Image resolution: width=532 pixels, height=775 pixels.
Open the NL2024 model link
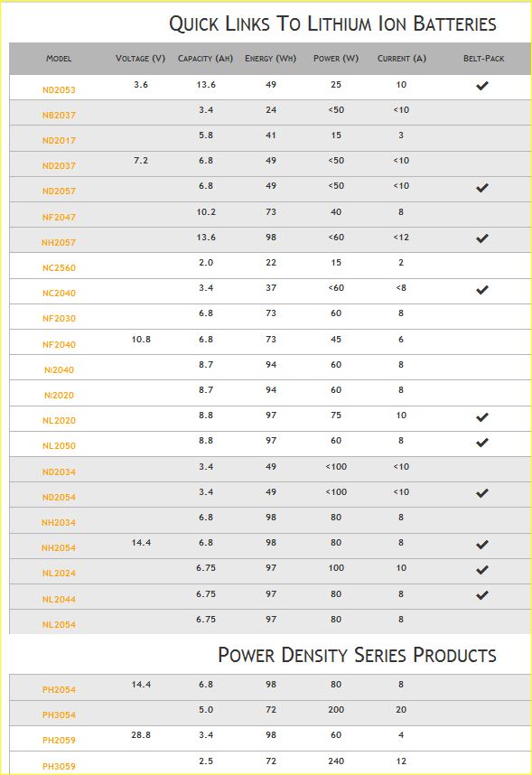tap(59, 574)
